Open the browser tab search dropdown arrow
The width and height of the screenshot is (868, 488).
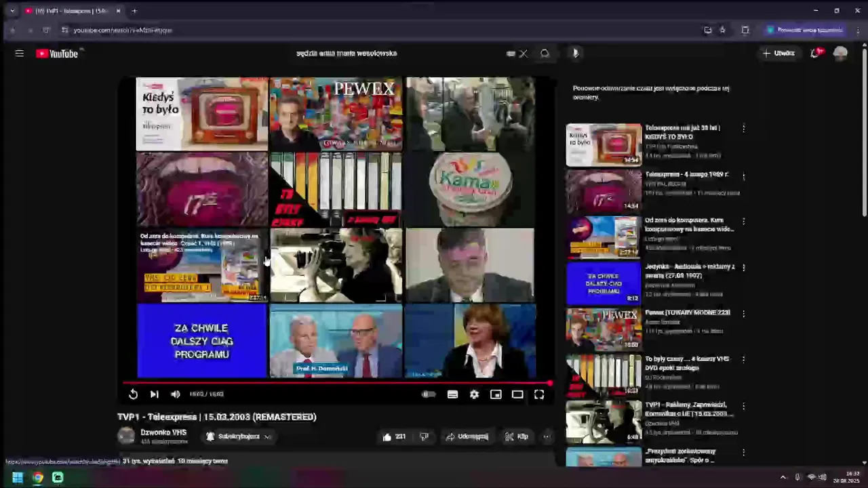[12, 11]
